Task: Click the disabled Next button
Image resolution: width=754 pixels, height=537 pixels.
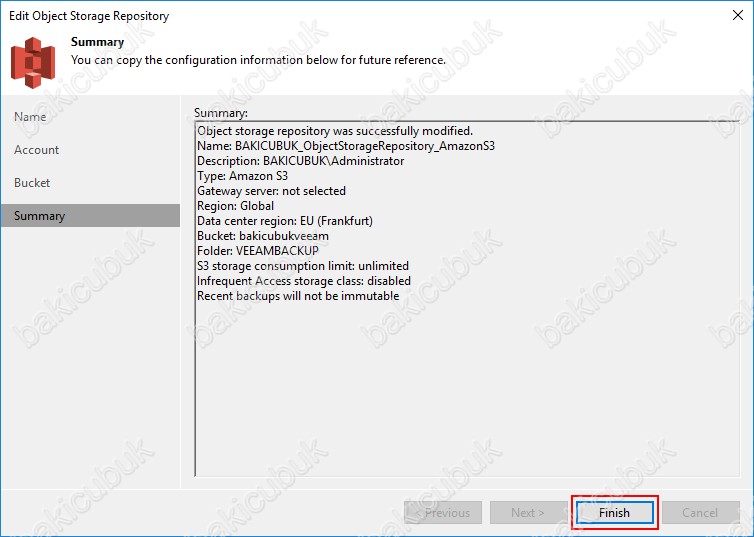Action: tap(528, 512)
